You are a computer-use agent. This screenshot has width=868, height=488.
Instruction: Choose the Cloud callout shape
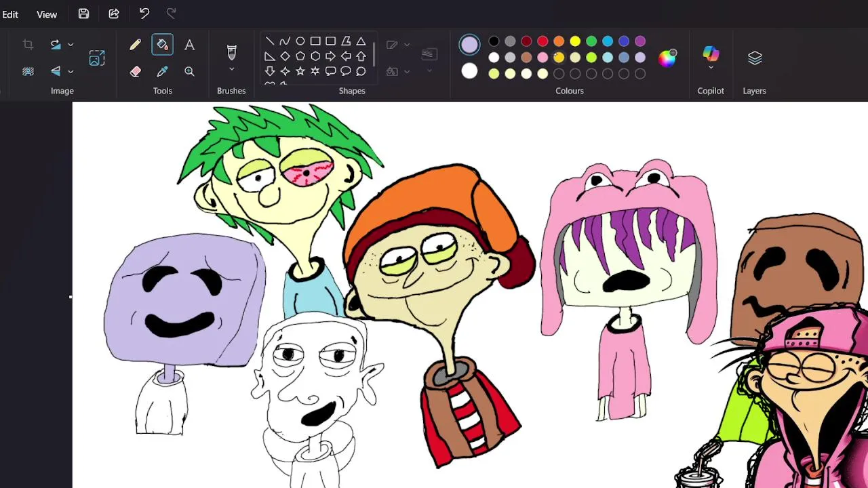361,71
